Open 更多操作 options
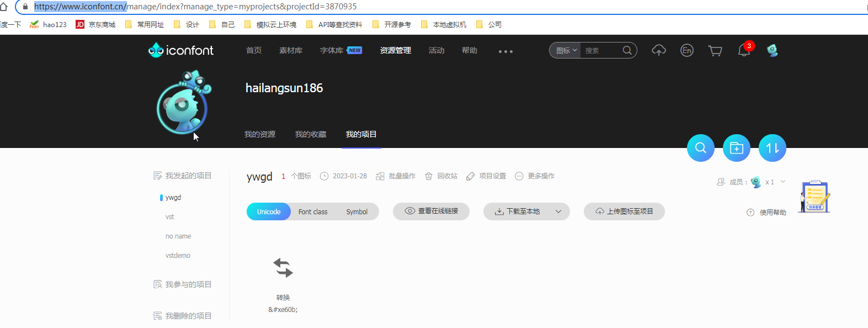The image size is (868, 328). point(535,176)
